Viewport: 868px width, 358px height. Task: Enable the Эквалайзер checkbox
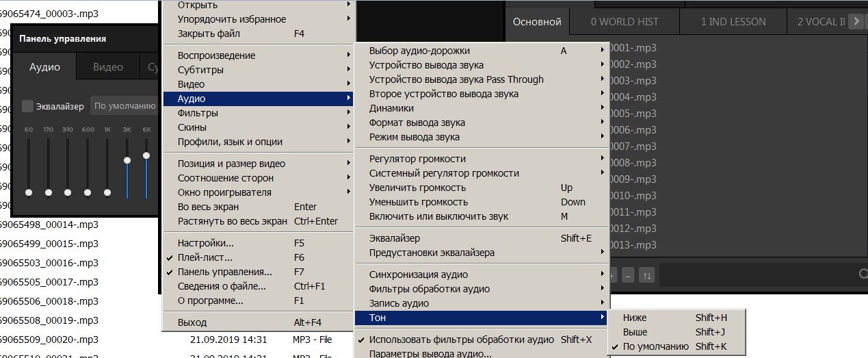28,106
